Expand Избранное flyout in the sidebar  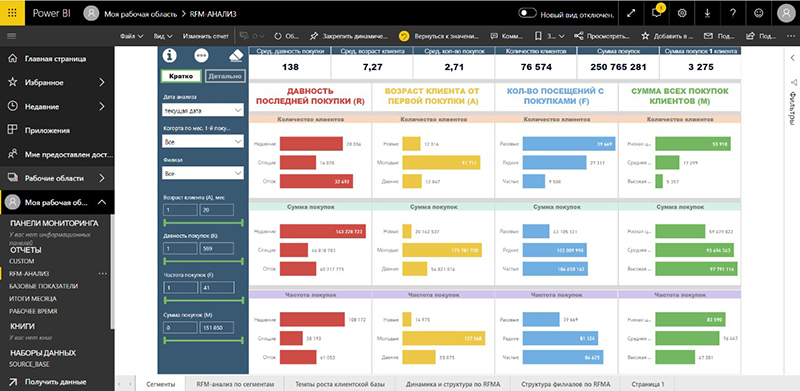coord(102,82)
